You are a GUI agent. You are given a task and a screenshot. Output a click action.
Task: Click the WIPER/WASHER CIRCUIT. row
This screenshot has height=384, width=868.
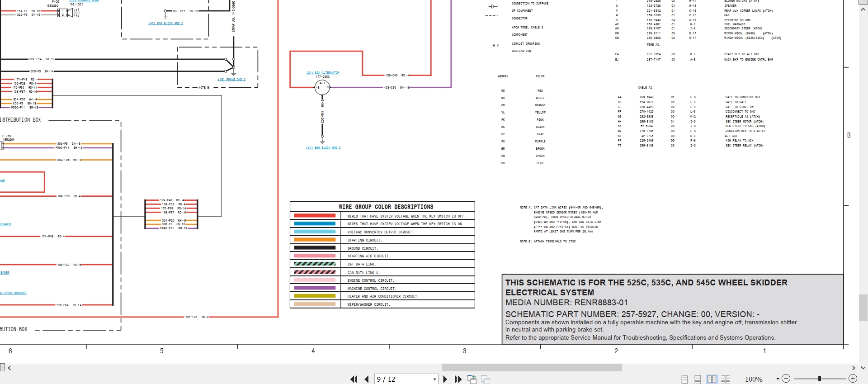382,304
